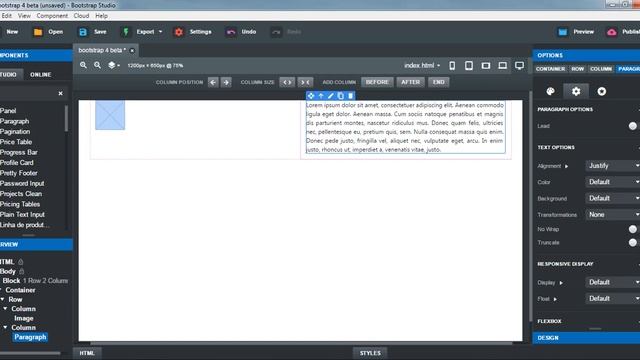Click the Preview icon
This screenshot has width=640, height=360.
coord(563,32)
